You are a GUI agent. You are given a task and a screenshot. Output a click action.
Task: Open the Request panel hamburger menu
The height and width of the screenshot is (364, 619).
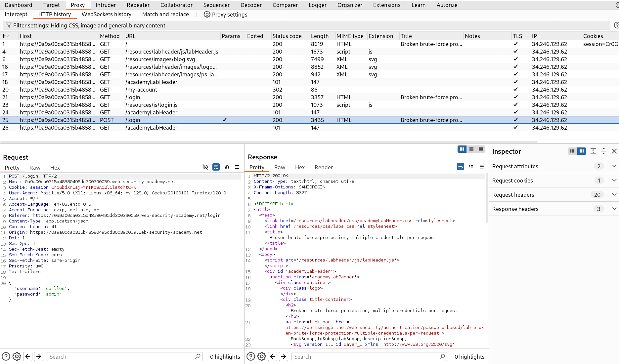(237, 167)
